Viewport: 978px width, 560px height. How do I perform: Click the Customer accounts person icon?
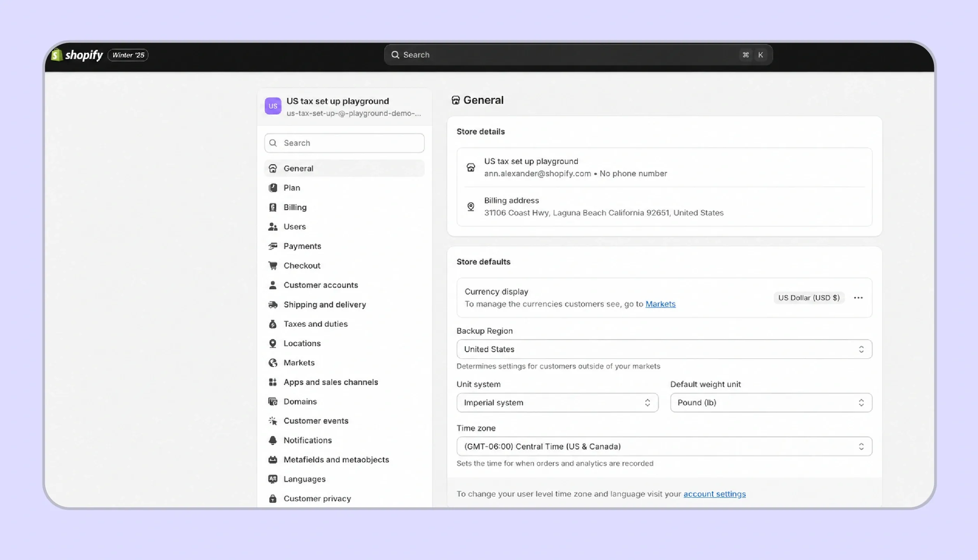click(273, 285)
